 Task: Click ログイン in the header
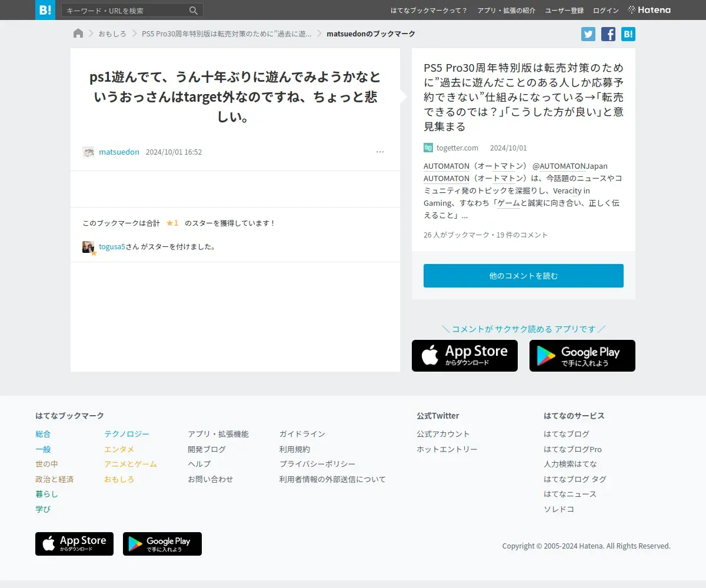click(606, 11)
